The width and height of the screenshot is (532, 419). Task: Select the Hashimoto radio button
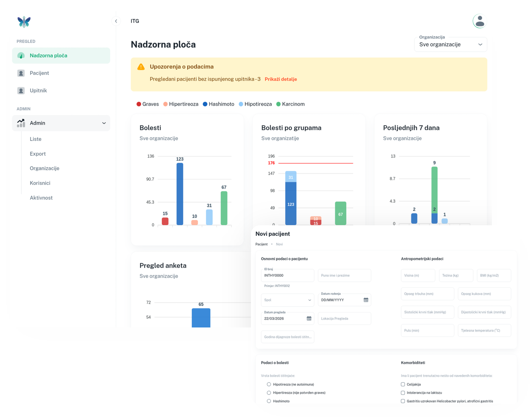click(x=269, y=401)
